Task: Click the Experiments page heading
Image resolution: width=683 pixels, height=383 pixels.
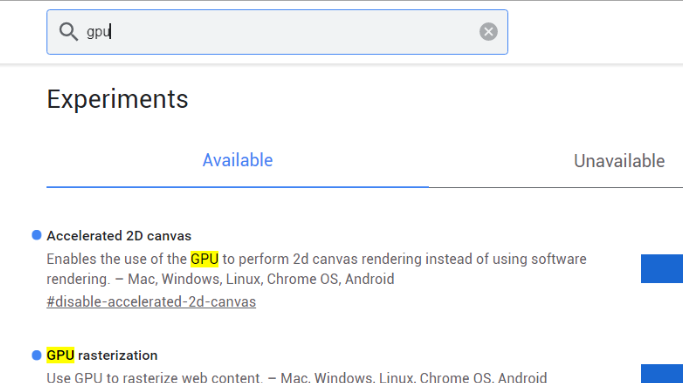Action: click(117, 99)
